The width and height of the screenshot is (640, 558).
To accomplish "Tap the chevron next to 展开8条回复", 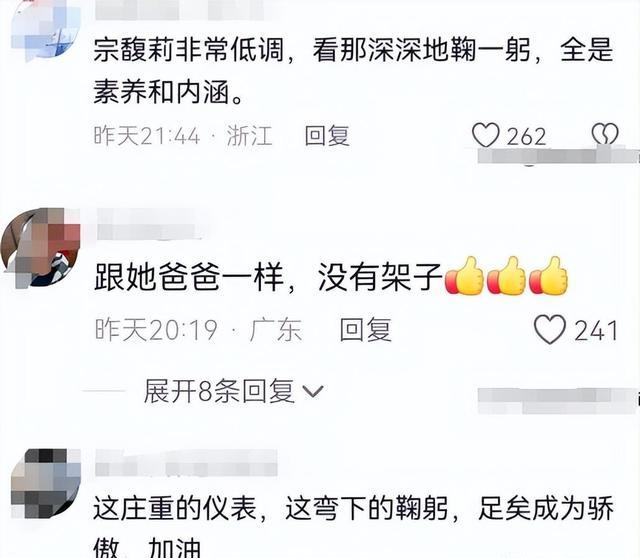I will 313,391.
